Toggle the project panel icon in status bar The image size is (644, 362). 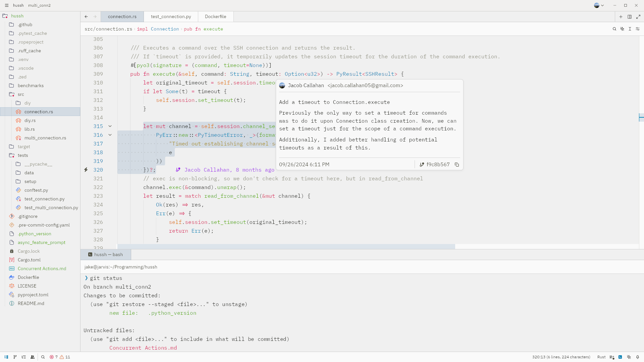(x=6, y=357)
